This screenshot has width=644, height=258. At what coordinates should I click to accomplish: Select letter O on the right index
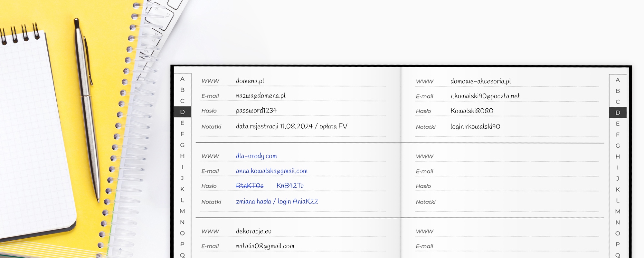(618, 233)
